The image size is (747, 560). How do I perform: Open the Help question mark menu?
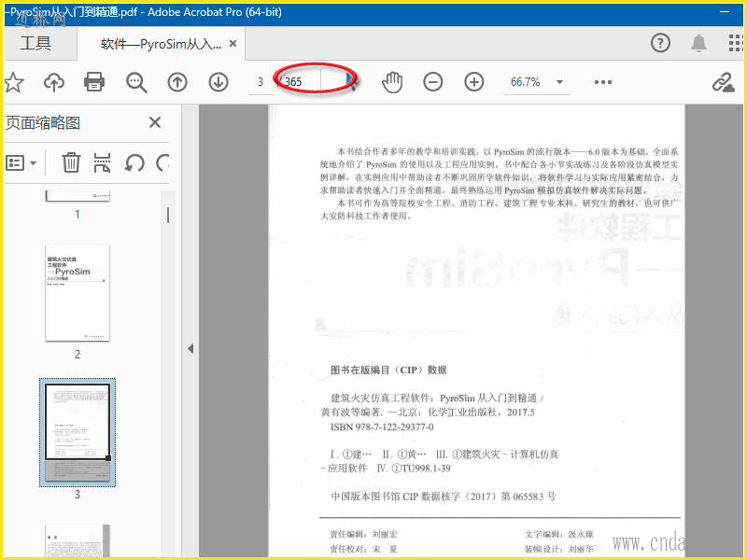click(x=660, y=43)
